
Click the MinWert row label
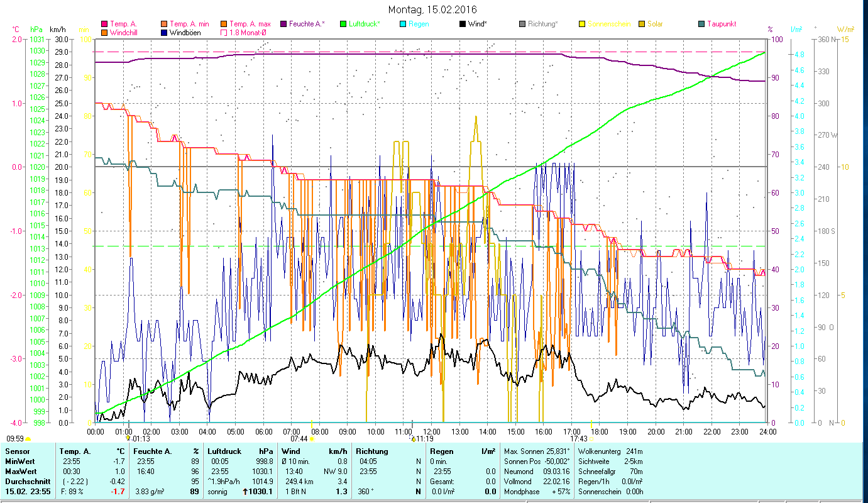point(20,461)
